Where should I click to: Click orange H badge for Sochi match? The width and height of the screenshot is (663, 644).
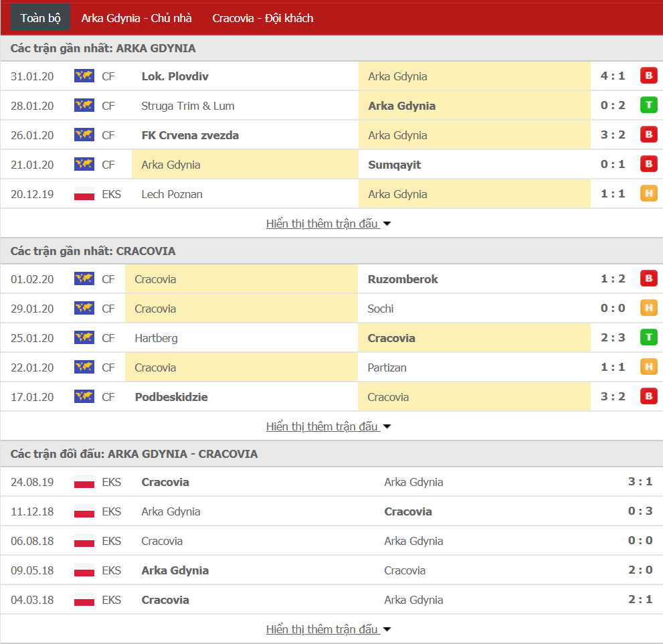click(649, 308)
